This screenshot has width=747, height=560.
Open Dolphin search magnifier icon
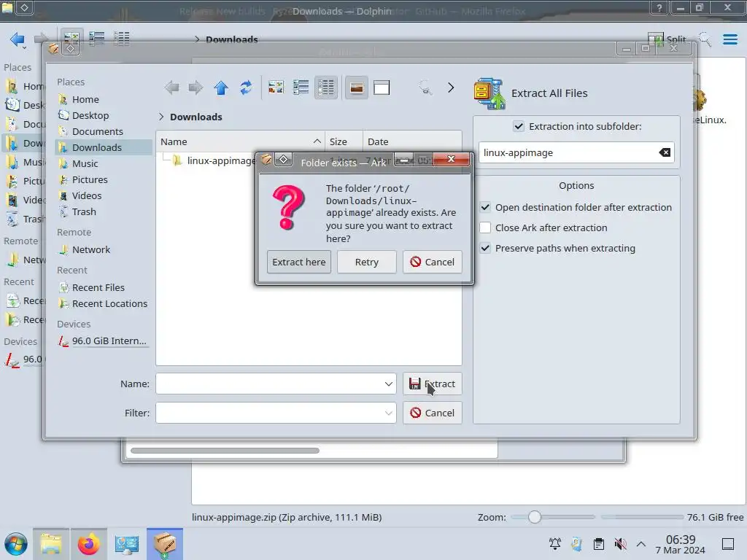(705, 39)
